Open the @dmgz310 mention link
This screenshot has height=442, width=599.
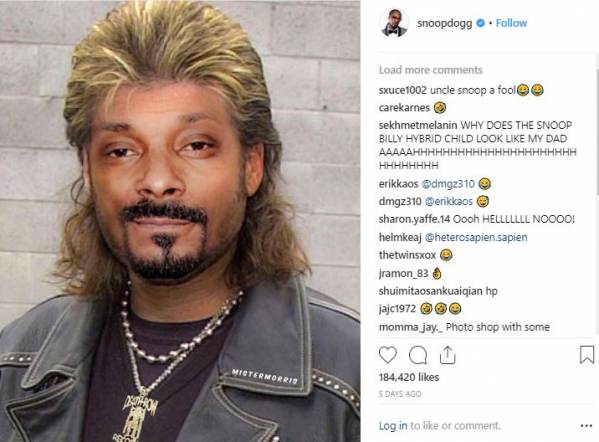coord(448,184)
